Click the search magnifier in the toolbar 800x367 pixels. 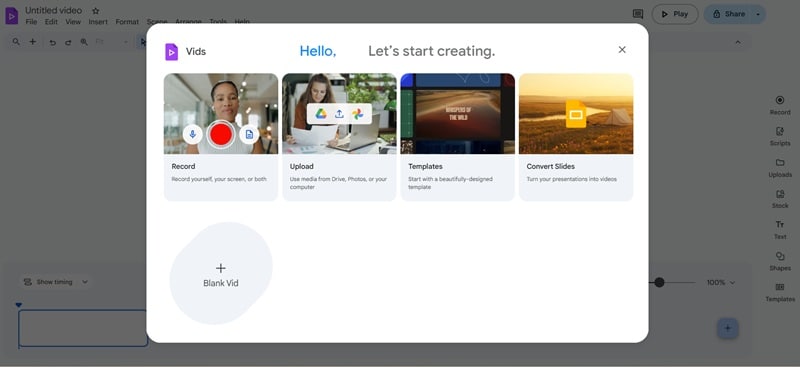[16, 42]
